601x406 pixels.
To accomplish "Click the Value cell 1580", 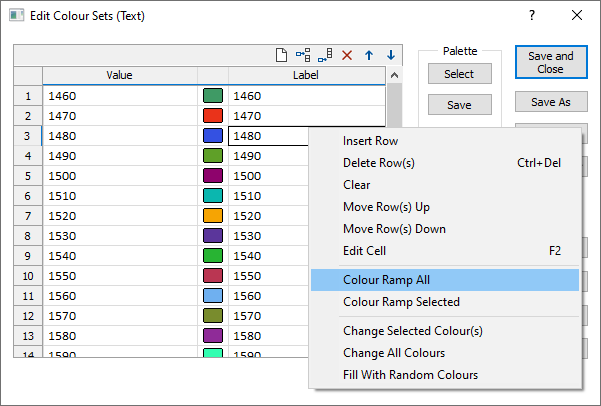I will click(120, 336).
